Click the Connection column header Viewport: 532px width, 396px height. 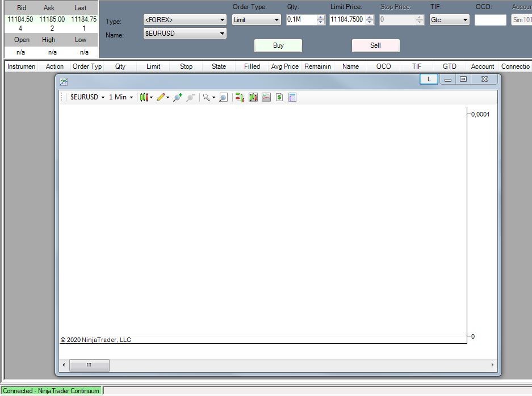516,66
